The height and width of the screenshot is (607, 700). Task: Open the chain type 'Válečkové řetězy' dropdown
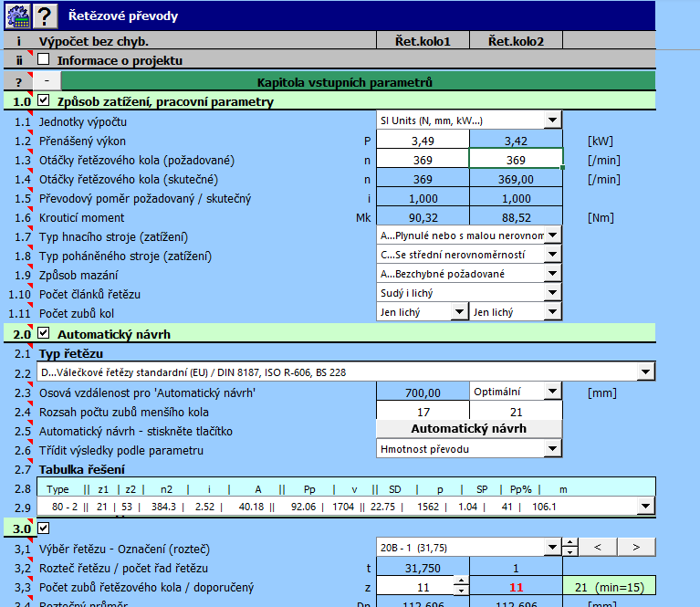tap(646, 372)
